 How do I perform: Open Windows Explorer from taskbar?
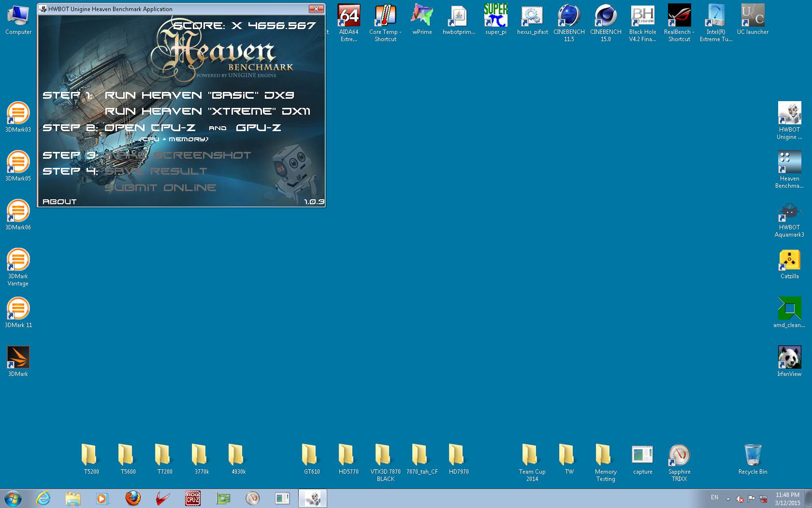coord(73,498)
